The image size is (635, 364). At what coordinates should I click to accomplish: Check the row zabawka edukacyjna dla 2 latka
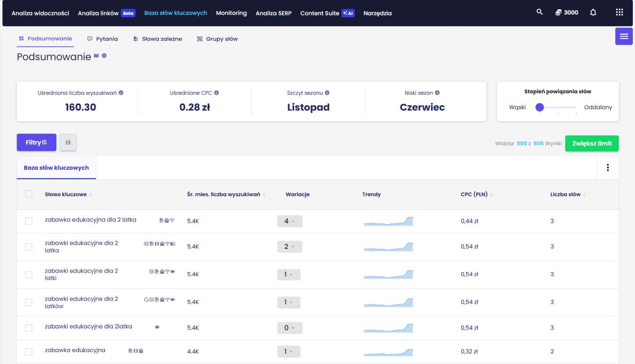tap(29, 221)
